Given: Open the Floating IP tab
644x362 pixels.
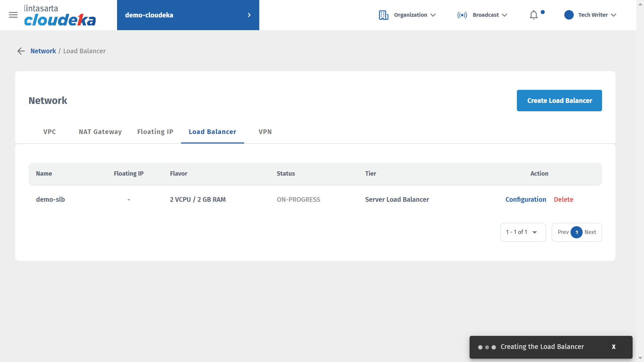Looking at the screenshot, I should point(155,132).
